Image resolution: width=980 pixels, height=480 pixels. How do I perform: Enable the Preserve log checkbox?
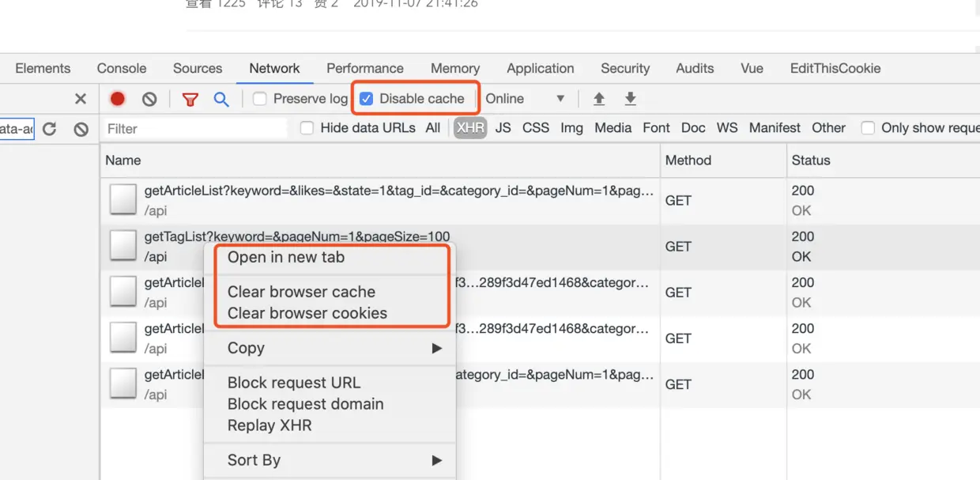(259, 99)
